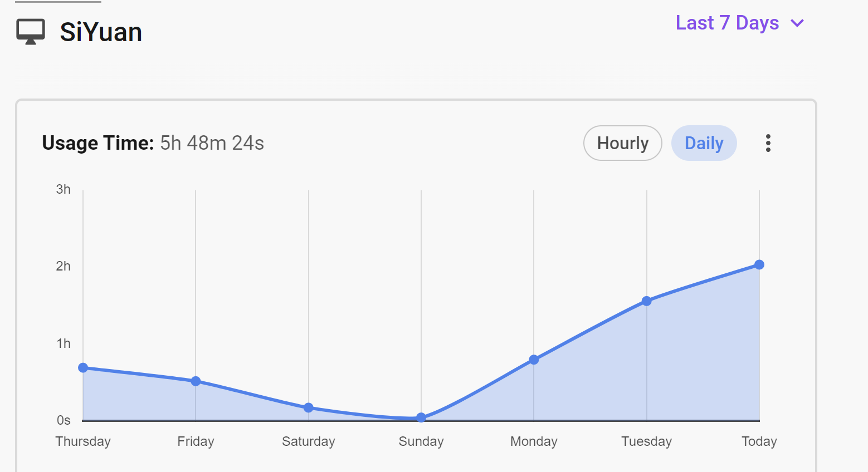Switch chart to Hourly view
Screen dimensions: 868x472
(622, 143)
